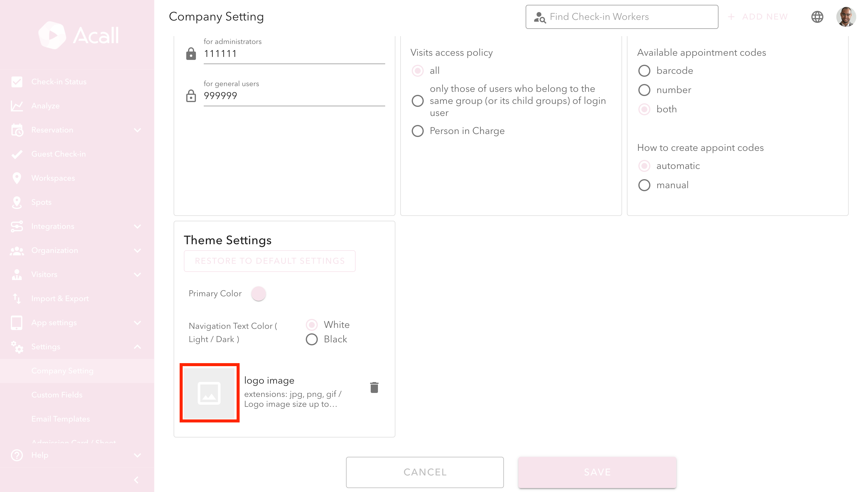The width and height of the screenshot is (868, 492).
Task: Click the Workspaces pin icon
Action: pyautogui.click(x=17, y=178)
